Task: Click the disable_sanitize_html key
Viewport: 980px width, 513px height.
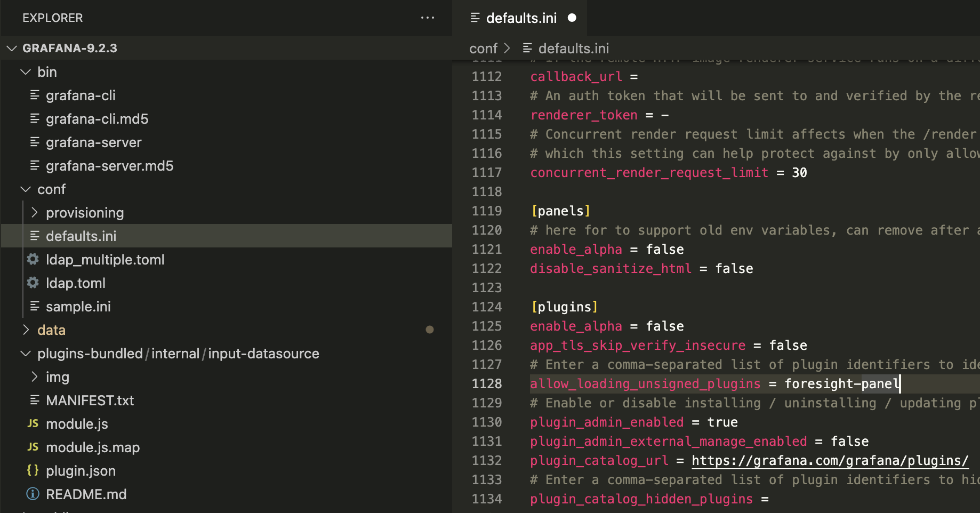Action: tap(611, 269)
